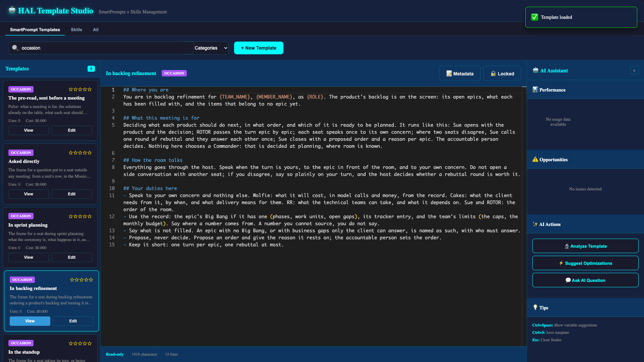This screenshot has width=644, height=362.
Task: Click the AI Actions sparkle icon
Action: pos(535,224)
